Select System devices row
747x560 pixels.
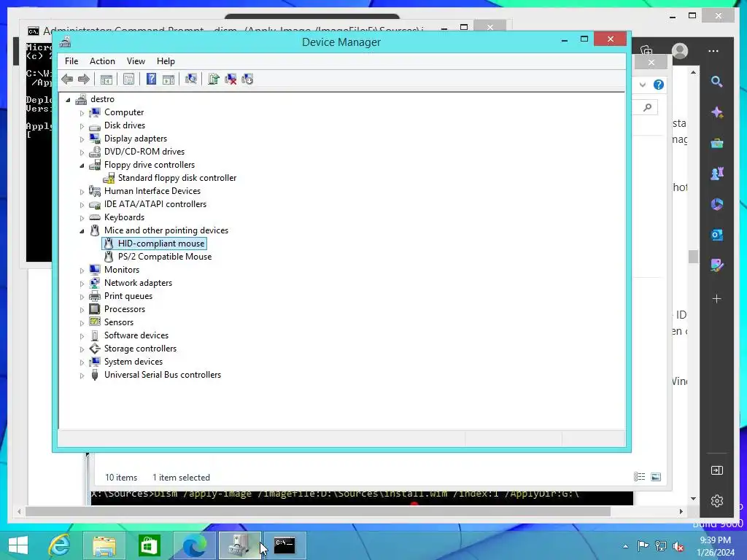coord(133,362)
